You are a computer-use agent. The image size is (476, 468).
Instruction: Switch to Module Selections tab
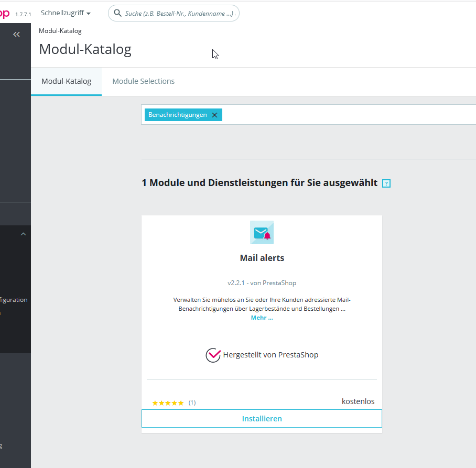point(143,81)
